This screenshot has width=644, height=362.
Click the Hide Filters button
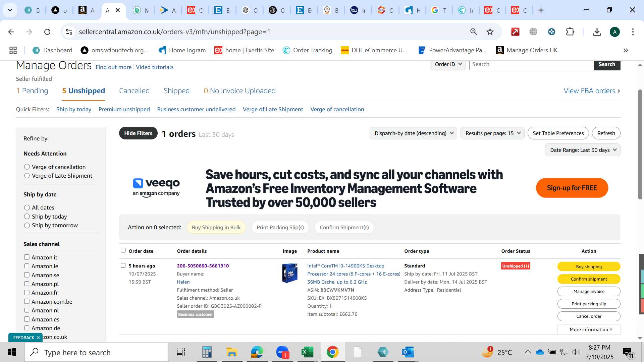pyautogui.click(x=138, y=133)
